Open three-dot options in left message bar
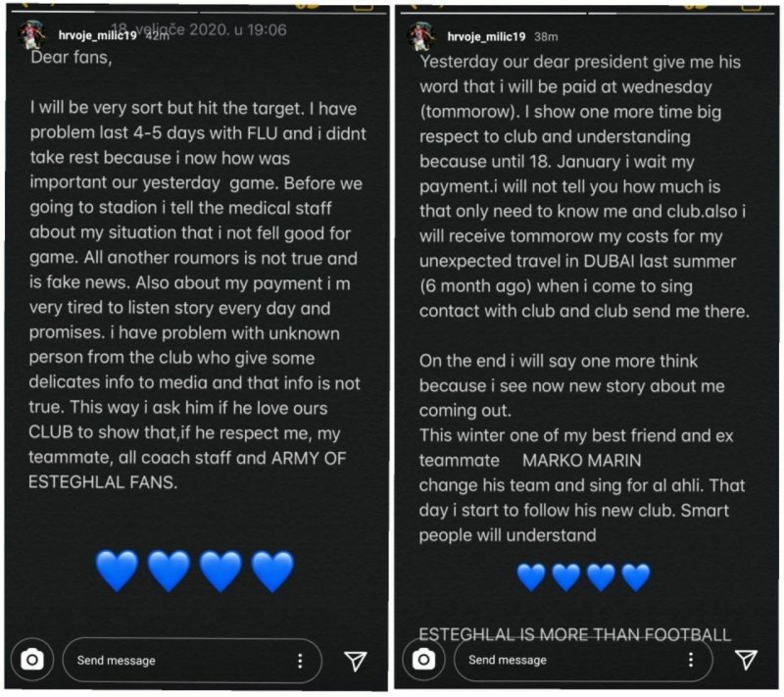Screen dimensions: 784x697 (x=300, y=661)
